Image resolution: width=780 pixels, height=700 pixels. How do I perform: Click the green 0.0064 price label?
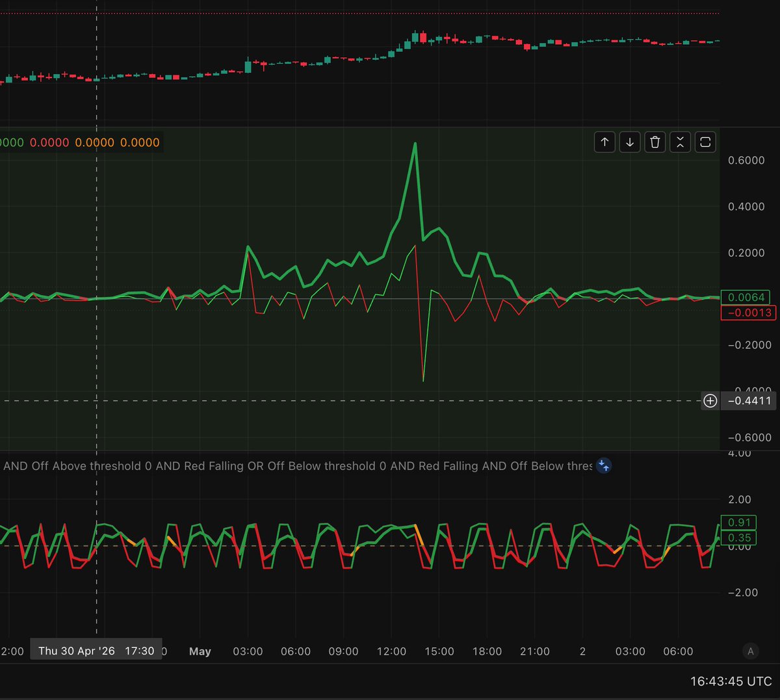746,297
